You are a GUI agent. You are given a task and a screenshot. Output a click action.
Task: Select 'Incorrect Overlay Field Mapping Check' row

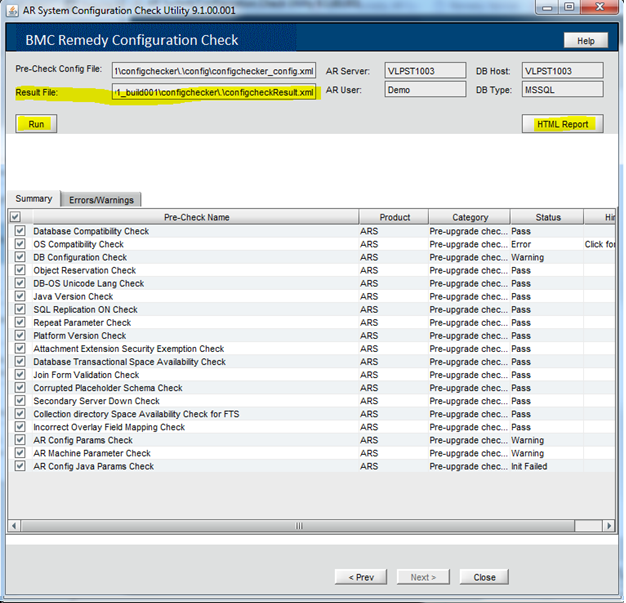311,427
